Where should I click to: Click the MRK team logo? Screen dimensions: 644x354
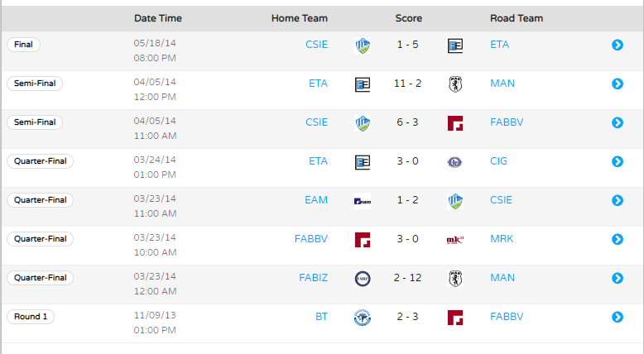(x=455, y=240)
